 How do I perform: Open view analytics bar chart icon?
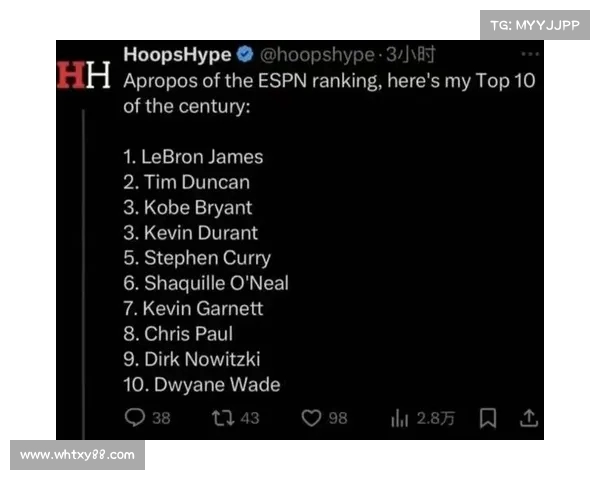coord(399,418)
